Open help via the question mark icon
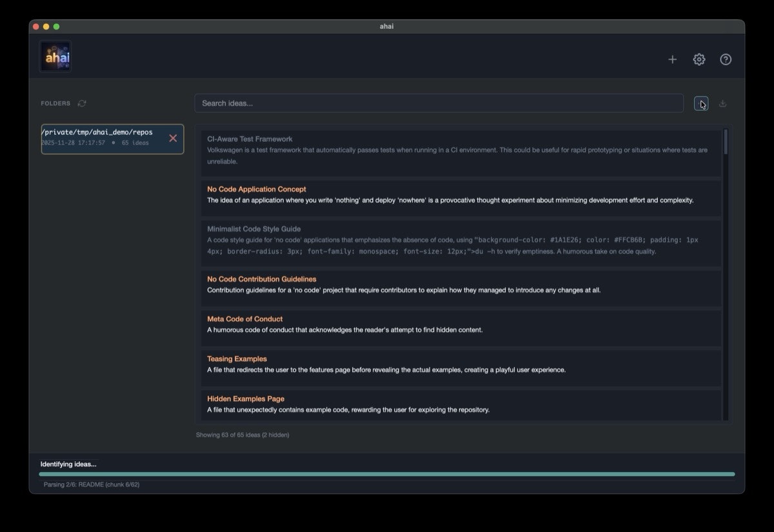This screenshot has width=774, height=532. tap(726, 59)
